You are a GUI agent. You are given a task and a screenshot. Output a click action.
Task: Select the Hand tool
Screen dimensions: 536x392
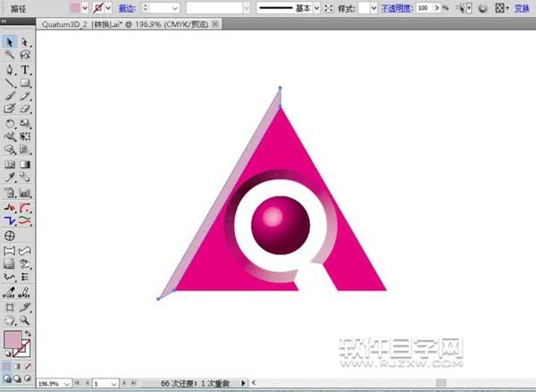[9, 321]
